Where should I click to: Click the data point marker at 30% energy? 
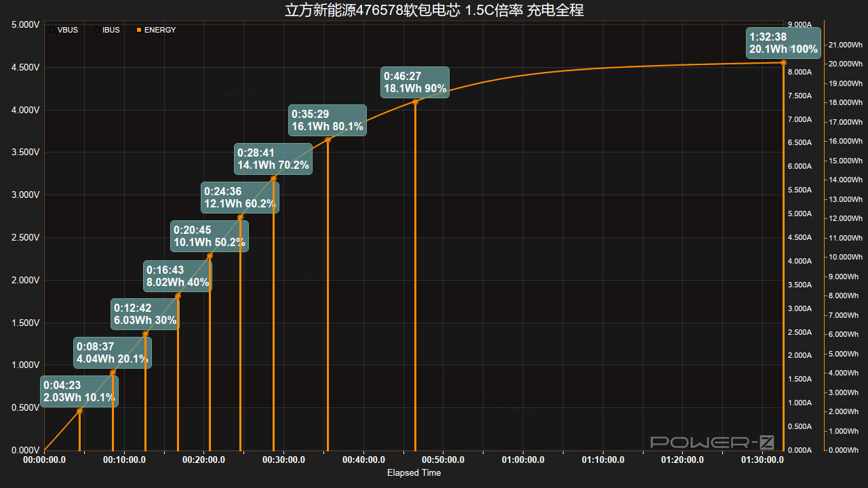click(145, 333)
